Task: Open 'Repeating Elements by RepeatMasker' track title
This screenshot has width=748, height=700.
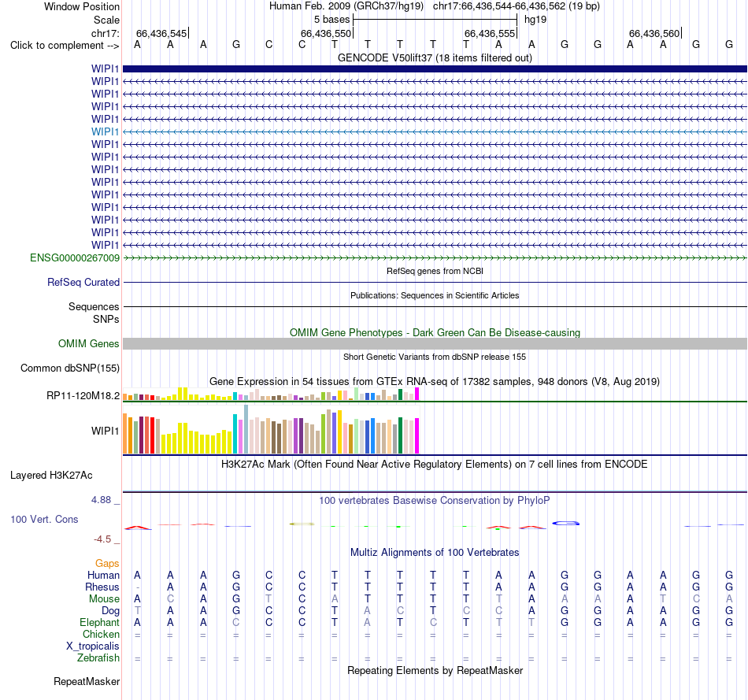Action: [x=435, y=670]
